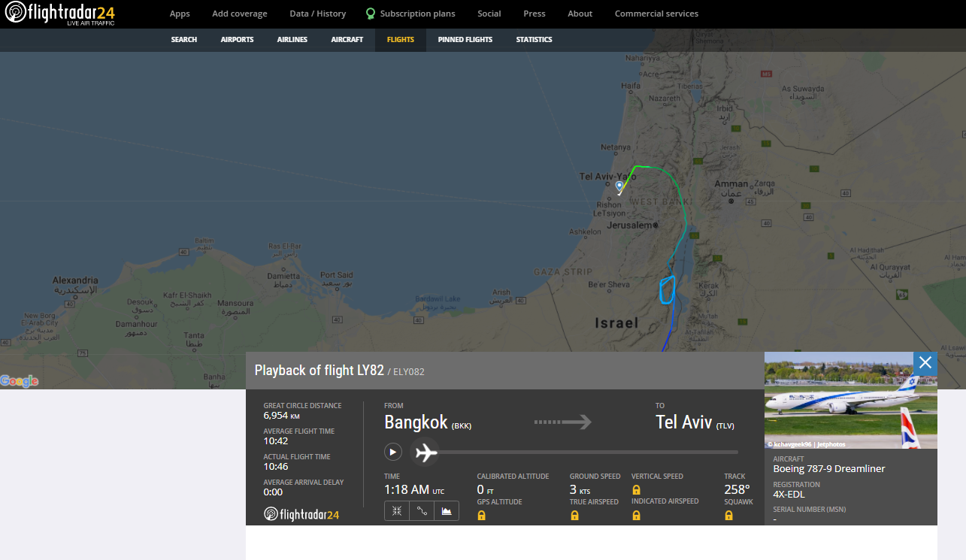Click the Jetphotos photo credit caption
Viewport: 966px width, 560px height.
(806, 444)
